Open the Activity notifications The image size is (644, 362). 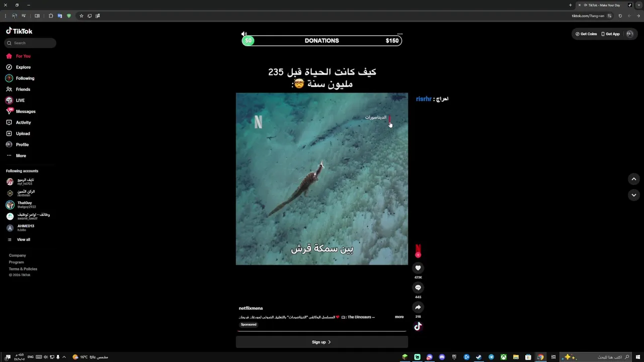[18, 122]
